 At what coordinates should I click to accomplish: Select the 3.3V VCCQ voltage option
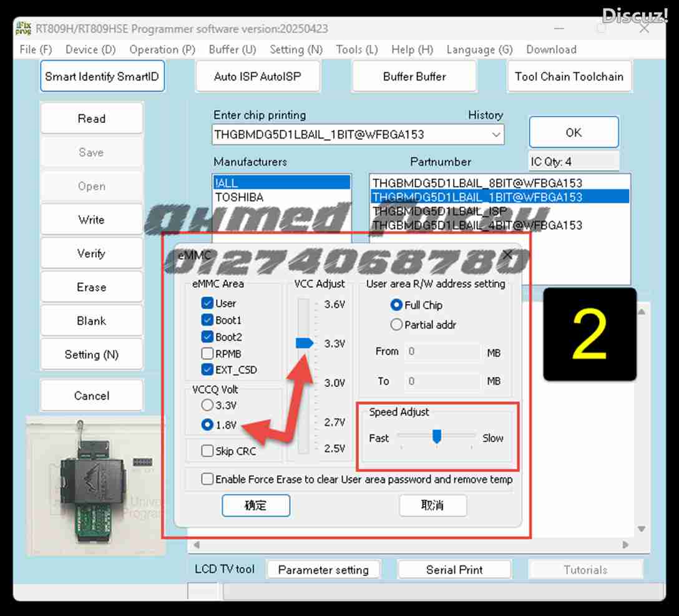(207, 405)
